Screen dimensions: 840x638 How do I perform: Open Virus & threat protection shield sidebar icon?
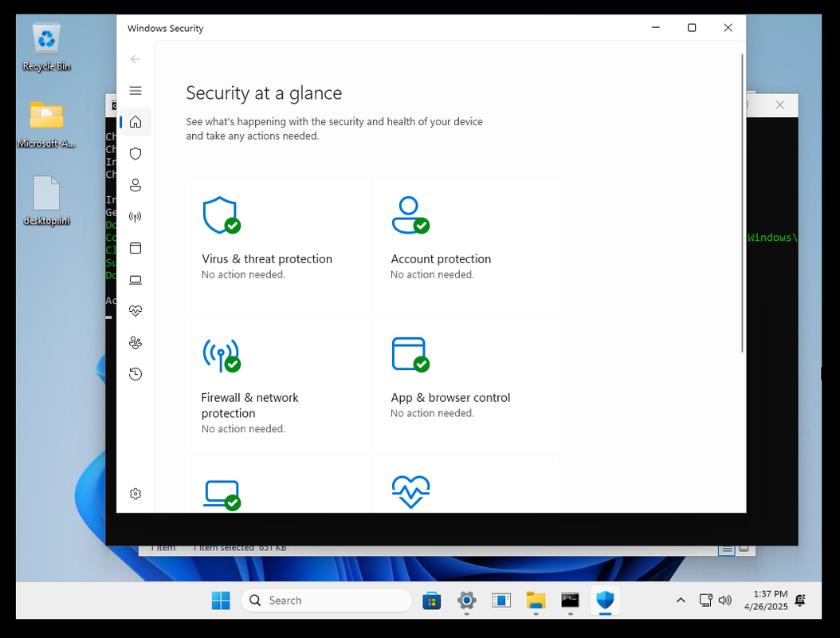pyautogui.click(x=135, y=154)
